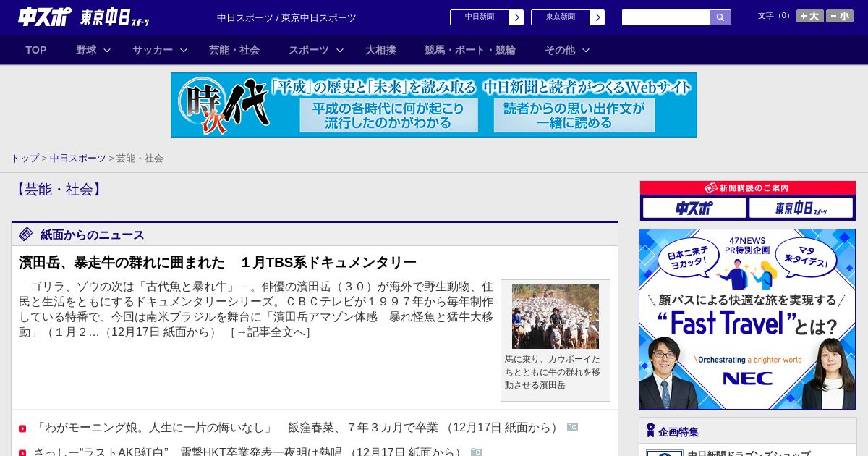The image size is (868, 456).
Task: Open the スポーツ menu item
Action: [x=309, y=50]
